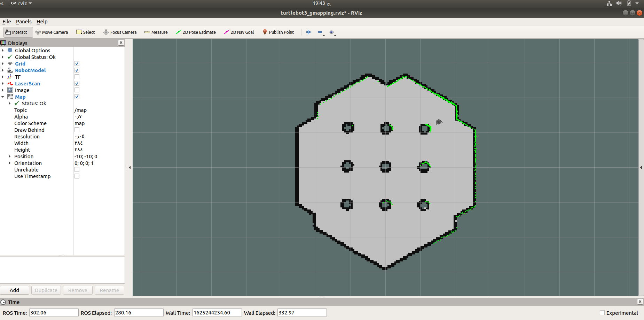Enable the Image display

coord(77,90)
